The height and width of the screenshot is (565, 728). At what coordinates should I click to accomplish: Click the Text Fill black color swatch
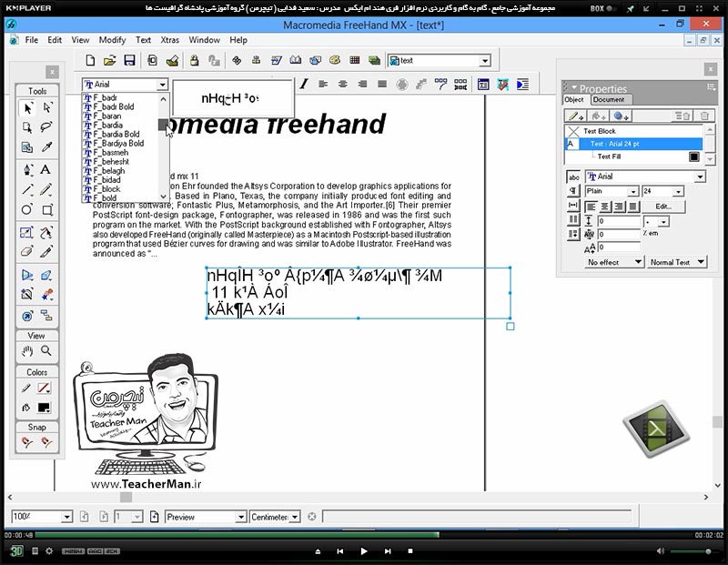point(693,156)
